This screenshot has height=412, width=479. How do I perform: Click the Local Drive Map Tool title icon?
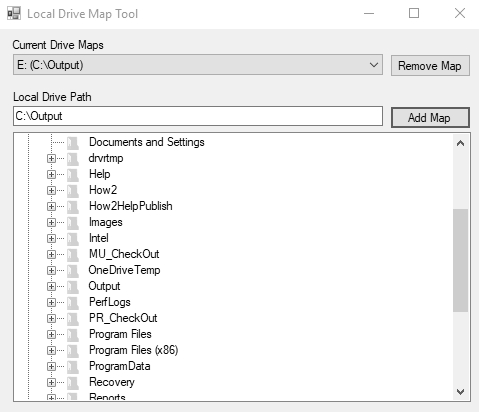coord(14,14)
